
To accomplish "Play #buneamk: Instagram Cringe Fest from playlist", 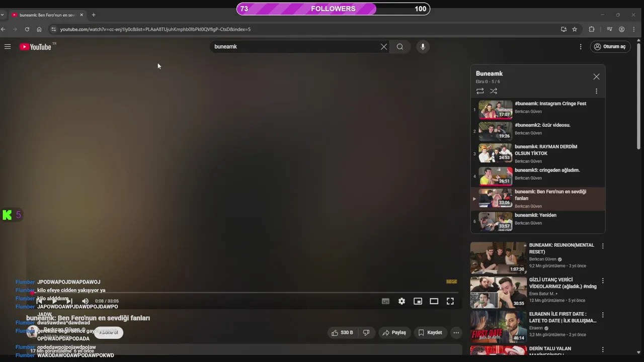I will point(538,109).
